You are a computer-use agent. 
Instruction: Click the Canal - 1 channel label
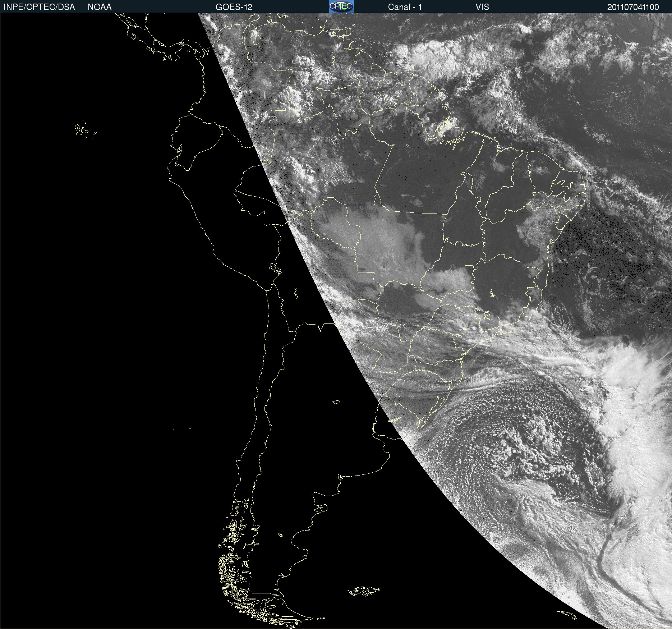pos(405,7)
